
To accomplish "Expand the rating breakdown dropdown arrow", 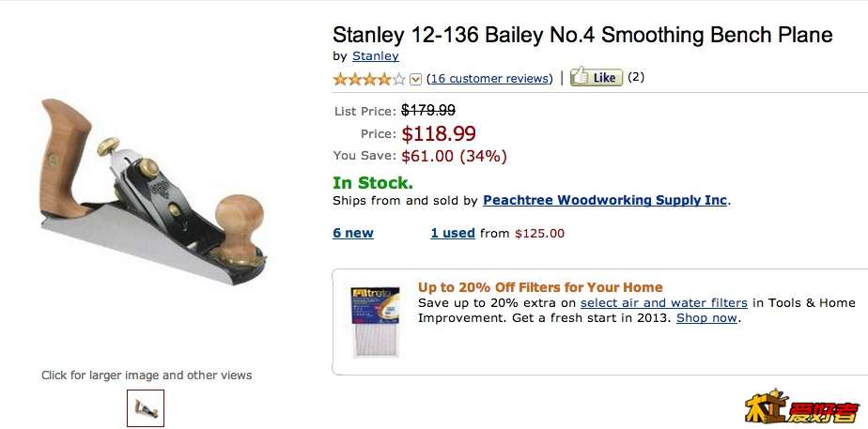I will point(416,79).
